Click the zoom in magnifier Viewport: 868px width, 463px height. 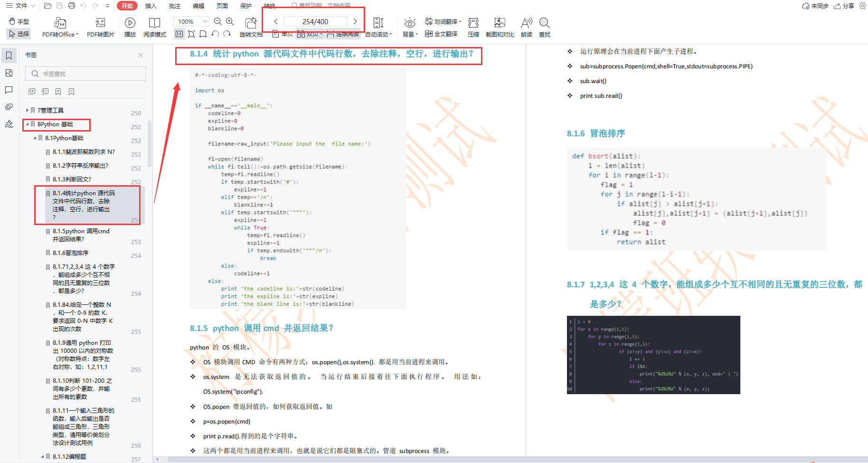(x=230, y=21)
